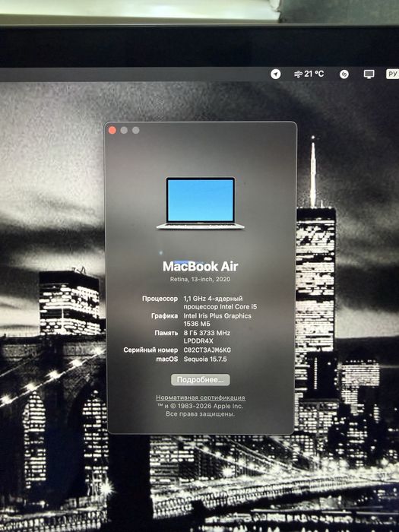Click the 1536 МБ graphics memory text
399x532 pixels.
coord(197,324)
